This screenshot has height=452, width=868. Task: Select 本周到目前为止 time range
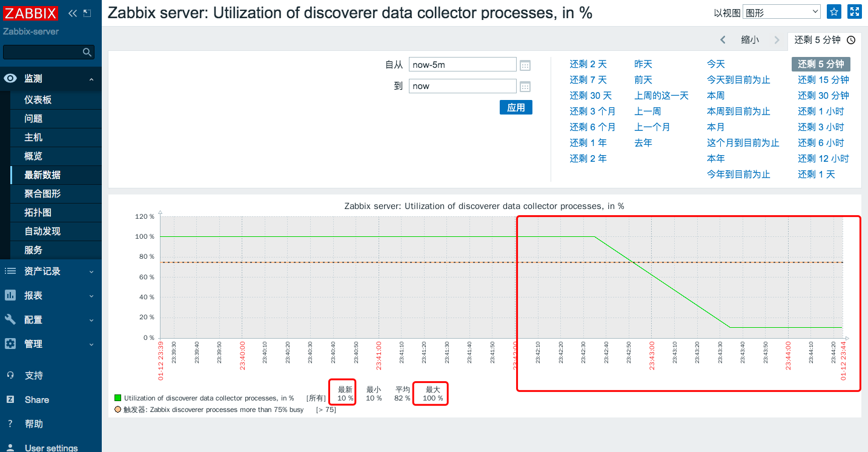(738, 111)
